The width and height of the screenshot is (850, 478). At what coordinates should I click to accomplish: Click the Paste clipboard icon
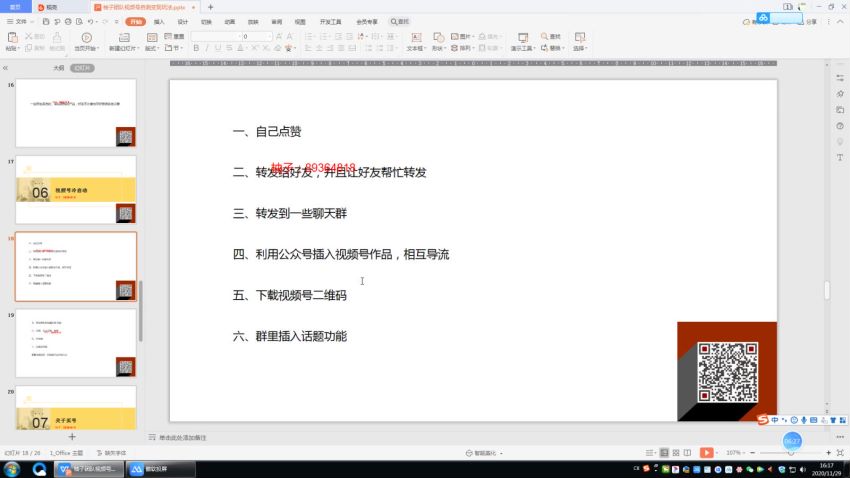pos(12,37)
